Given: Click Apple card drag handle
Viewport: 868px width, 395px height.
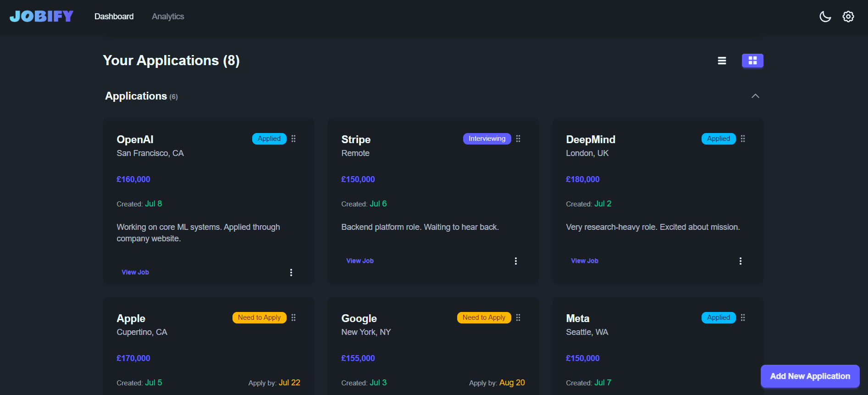Looking at the screenshot, I should click(x=293, y=317).
